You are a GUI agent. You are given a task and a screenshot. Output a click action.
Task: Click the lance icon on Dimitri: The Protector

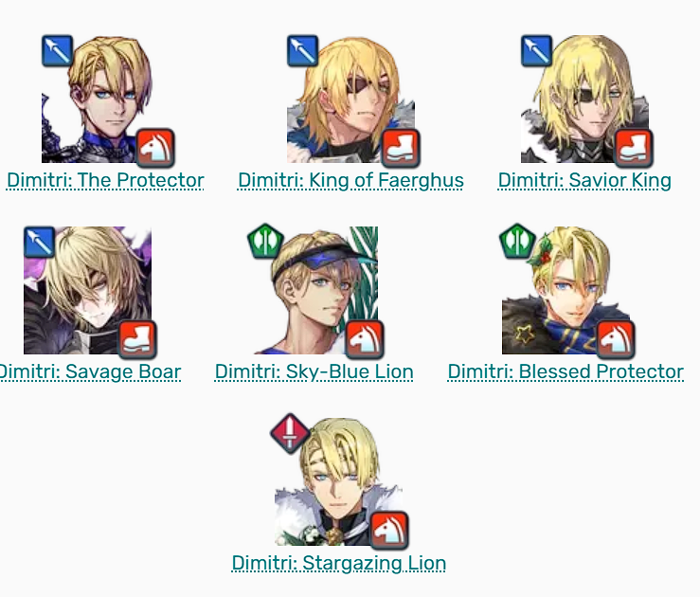point(57,51)
